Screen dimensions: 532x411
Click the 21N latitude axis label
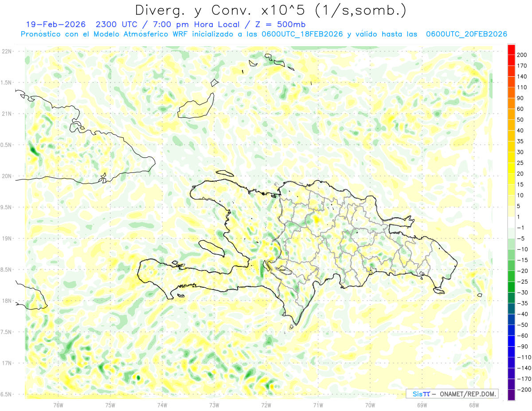pos(7,114)
